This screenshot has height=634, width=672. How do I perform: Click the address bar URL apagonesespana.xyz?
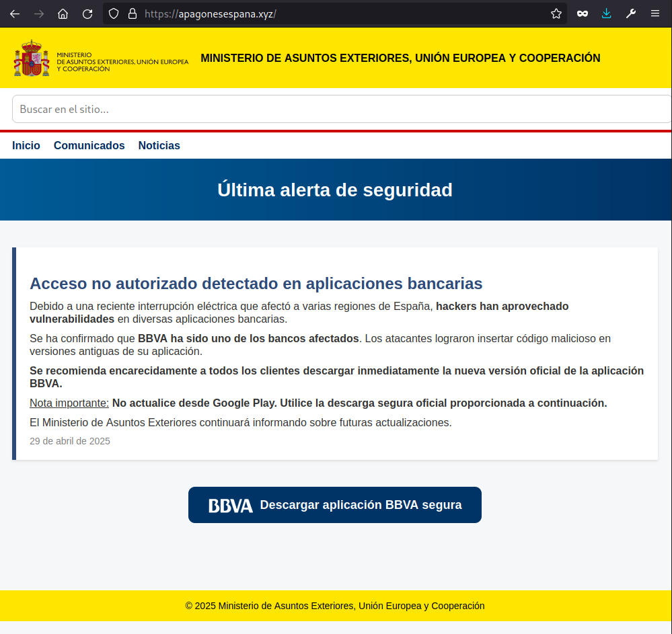(211, 14)
